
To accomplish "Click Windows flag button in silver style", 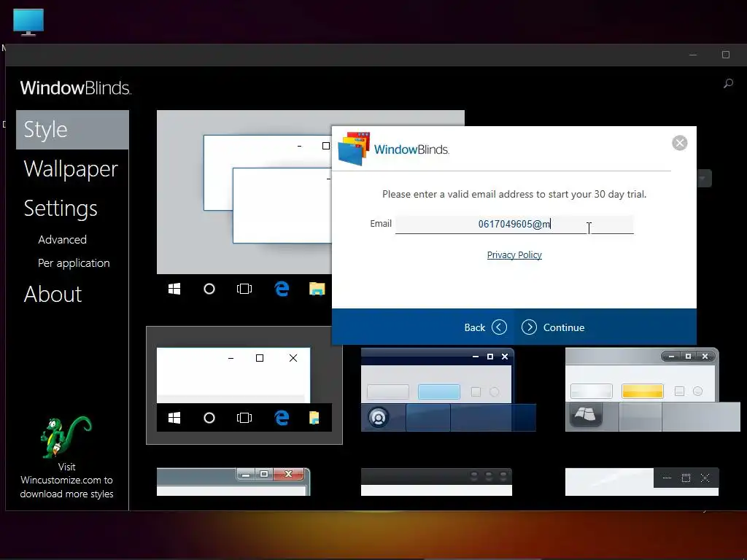I will (586, 414).
